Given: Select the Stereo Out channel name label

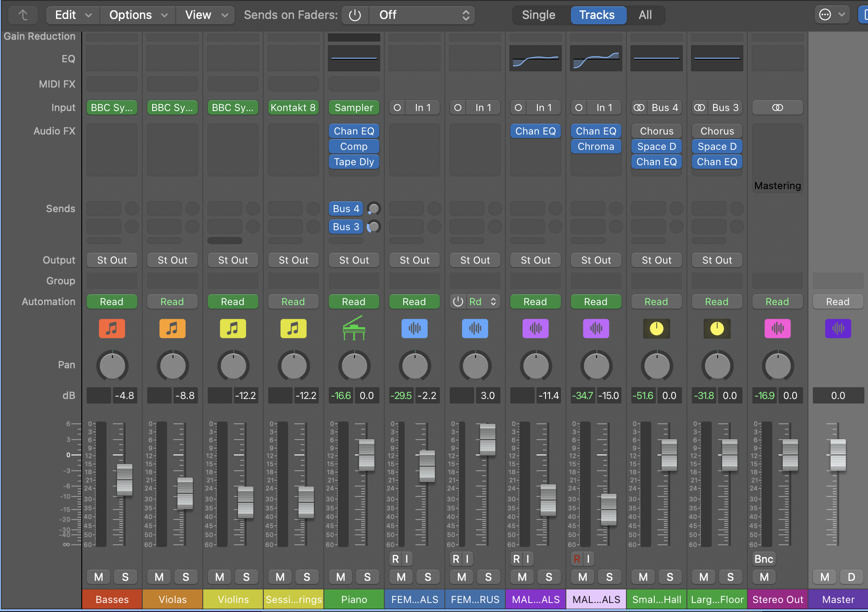Looking at the screenshot, I should (x=777, y=599).
